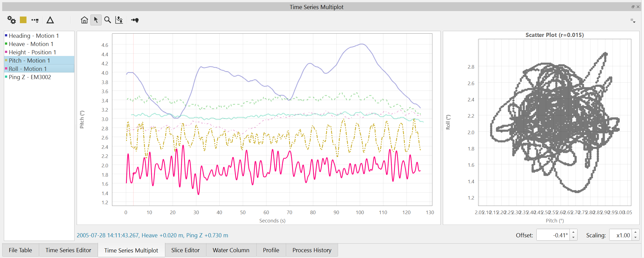Open the Water Column tab

click(x=231, y=250)
